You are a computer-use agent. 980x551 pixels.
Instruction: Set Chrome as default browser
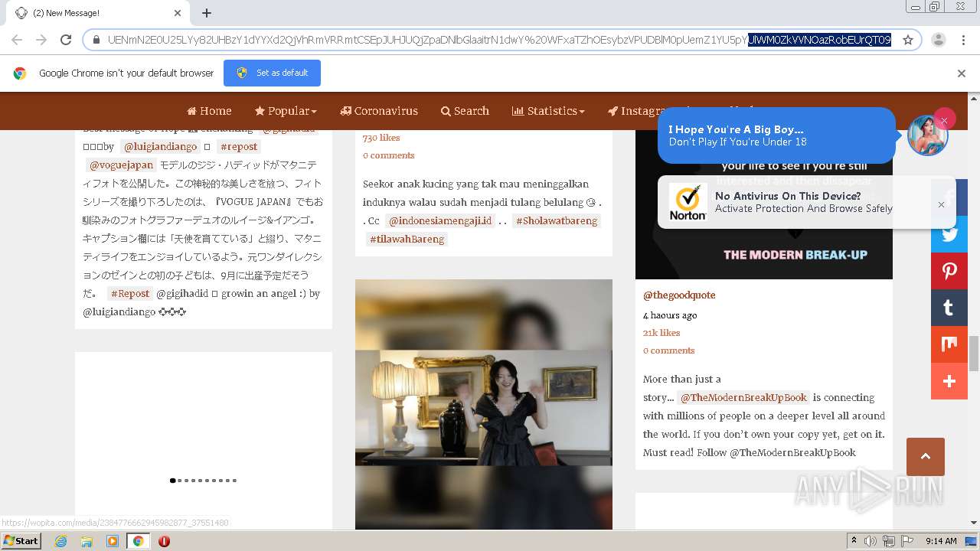(272, 73)
